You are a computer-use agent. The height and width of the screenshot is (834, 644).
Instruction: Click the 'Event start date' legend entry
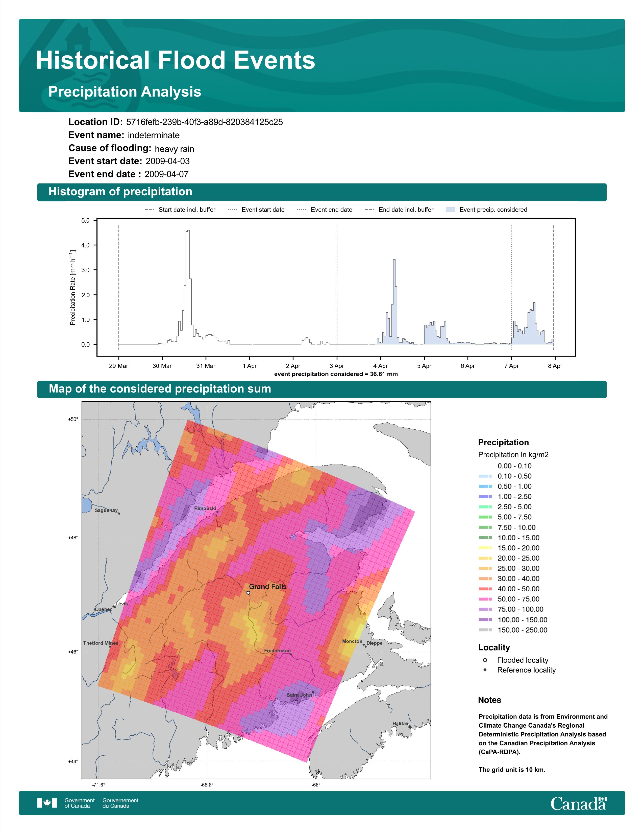(x=256, y=210)
